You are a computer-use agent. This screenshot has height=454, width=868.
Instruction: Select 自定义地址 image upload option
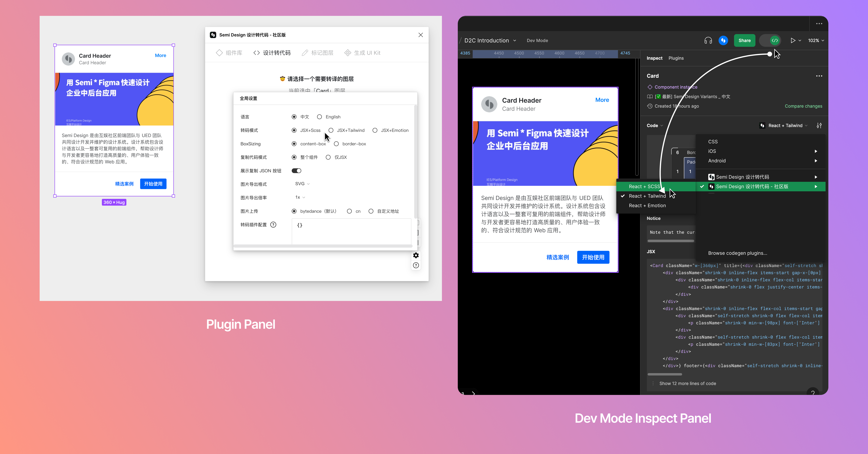(x=371, y=211)
